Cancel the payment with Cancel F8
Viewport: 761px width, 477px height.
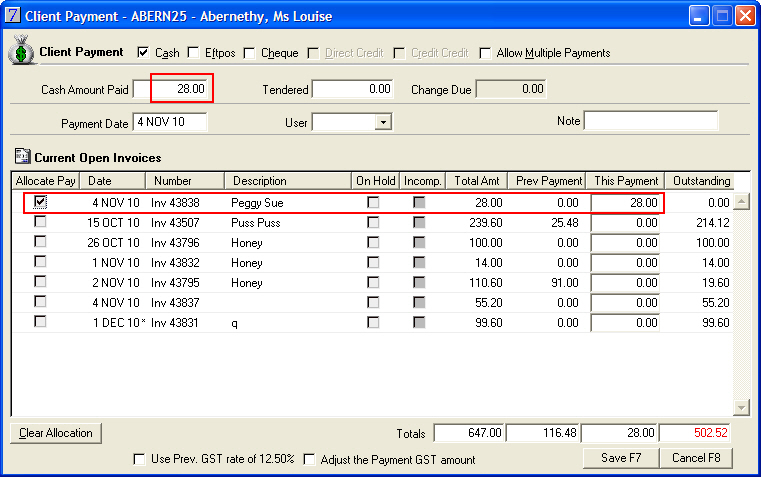[695, 458]
